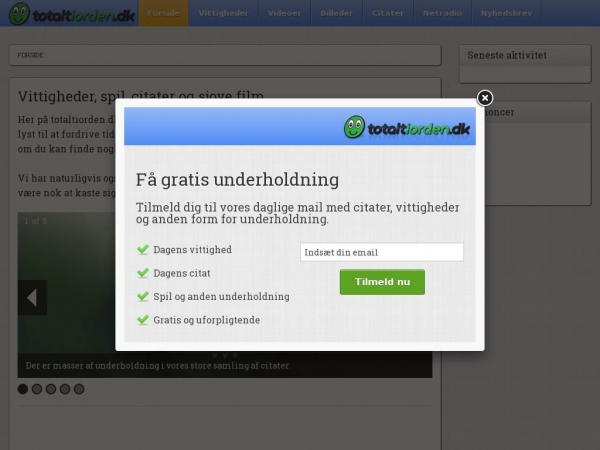This screenshot has width=600, height=450.
Task: Click the FORSIDE breadcrumb link
Action: pyautogui.click(x=30, y=55)
